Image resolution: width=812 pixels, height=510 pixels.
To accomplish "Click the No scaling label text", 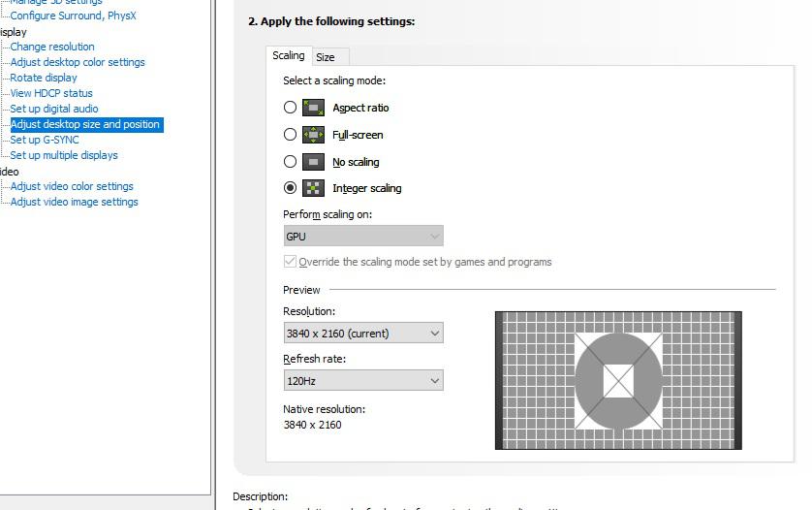I will click(x=356, y=162).
